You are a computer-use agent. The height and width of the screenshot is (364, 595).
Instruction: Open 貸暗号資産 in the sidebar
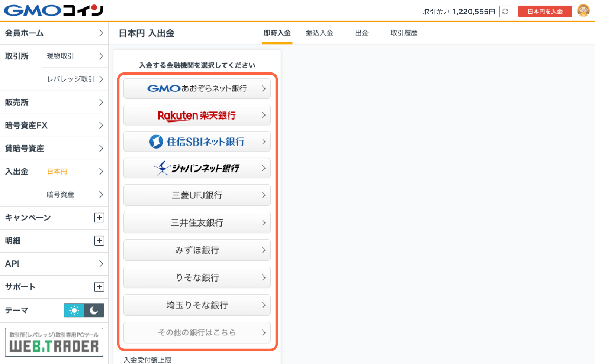[54, 148]
